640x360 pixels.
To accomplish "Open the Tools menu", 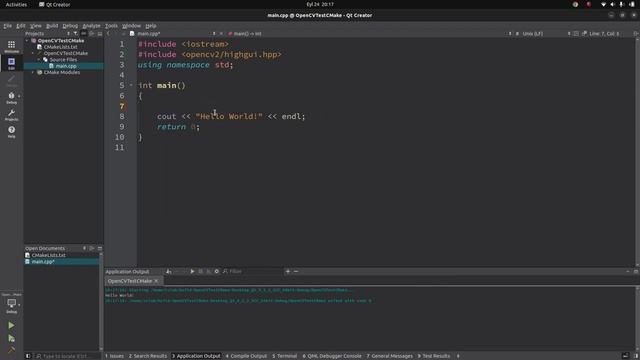I will (x=111, y=26).
